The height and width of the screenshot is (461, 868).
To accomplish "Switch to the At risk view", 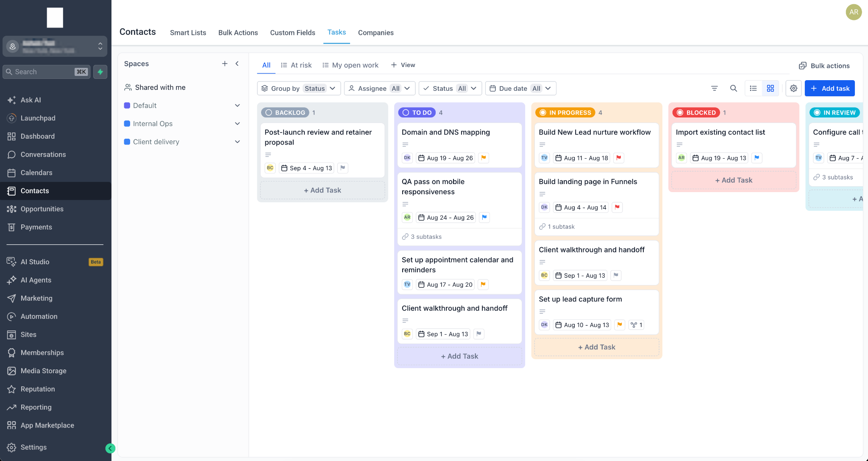I will click(296, 65).
